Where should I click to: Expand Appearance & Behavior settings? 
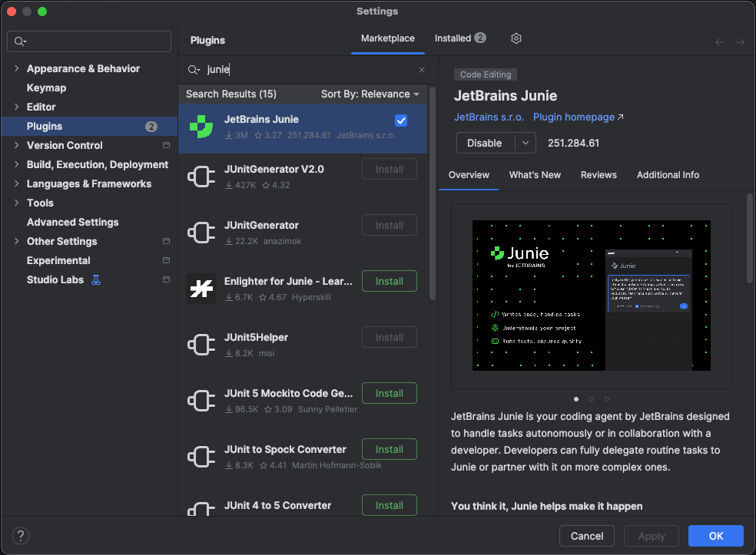click(x=16, y=68)
